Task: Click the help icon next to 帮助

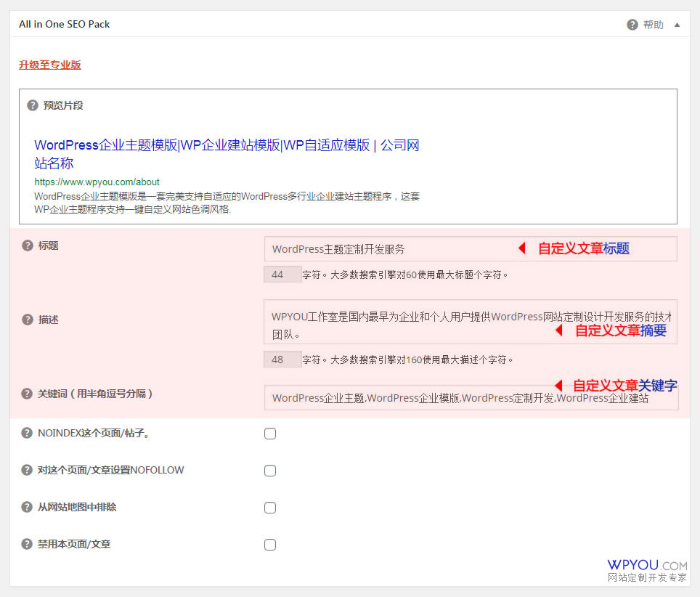Action: click(x=632, y=25)
